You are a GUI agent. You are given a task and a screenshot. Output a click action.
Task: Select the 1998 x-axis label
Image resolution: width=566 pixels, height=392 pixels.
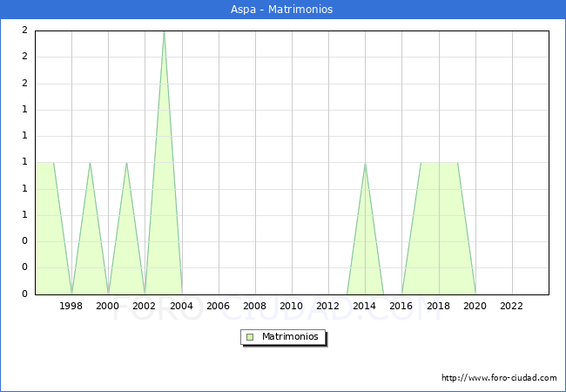click(x=71, y=306)
